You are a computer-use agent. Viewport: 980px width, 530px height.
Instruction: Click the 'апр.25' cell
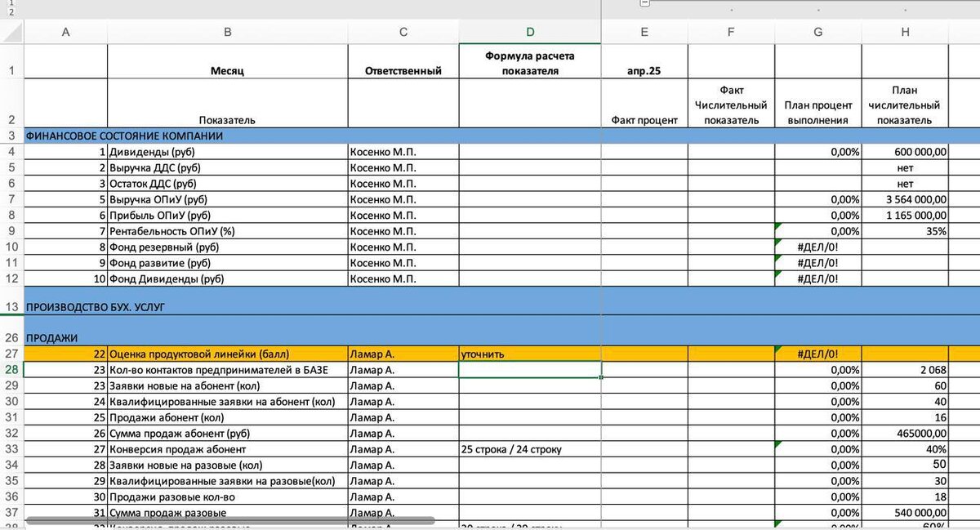644,61
